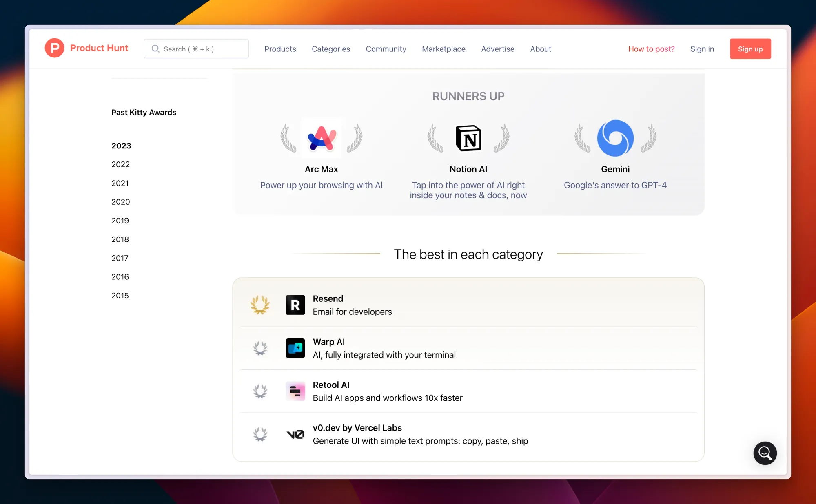816x504 pixels.
Task: Follow the How to post? link
Action: pos(651,49)
